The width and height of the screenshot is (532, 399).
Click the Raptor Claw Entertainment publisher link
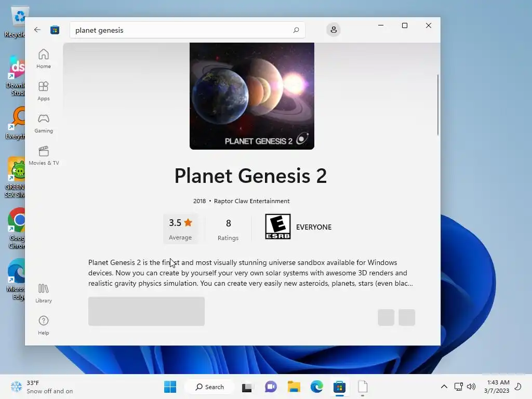click(x=252, y=201)
